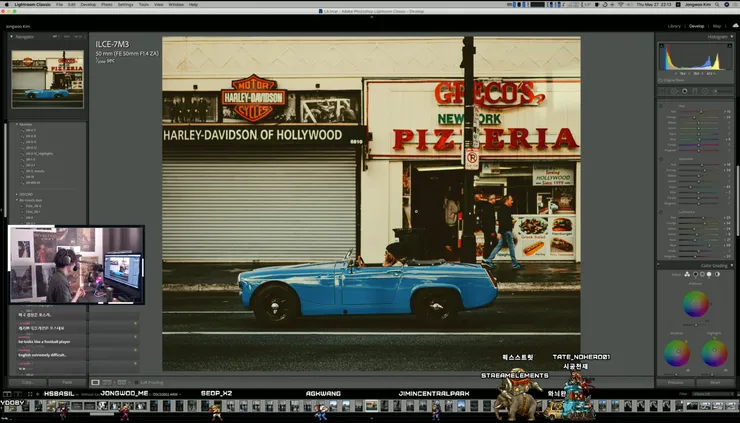740x423 pixels.
Task: Click the Luminance targeted adjustment tool icon
Action: pos(661,212)
